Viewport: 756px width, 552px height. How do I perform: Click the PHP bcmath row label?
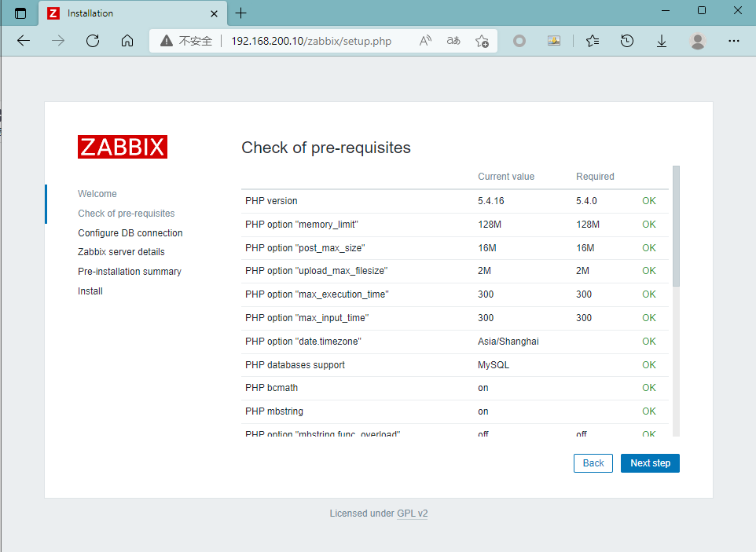pyautogui.click(x=271, y=388)
